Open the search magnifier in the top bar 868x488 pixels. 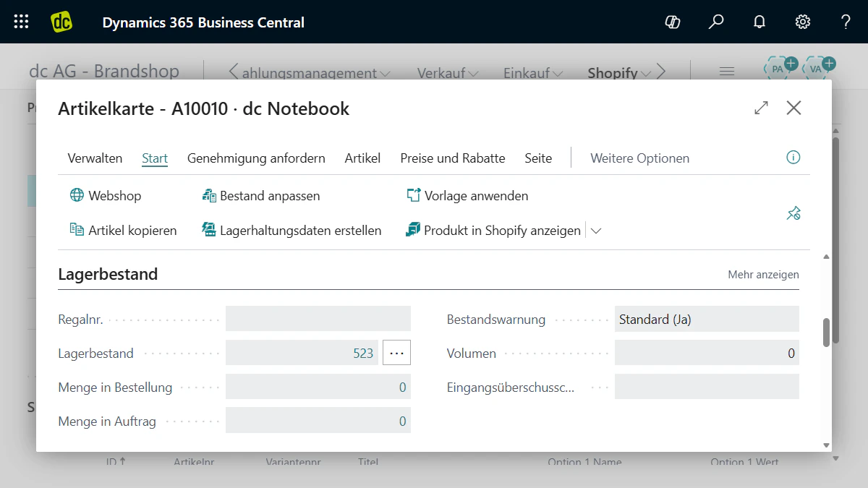point(716,22)
